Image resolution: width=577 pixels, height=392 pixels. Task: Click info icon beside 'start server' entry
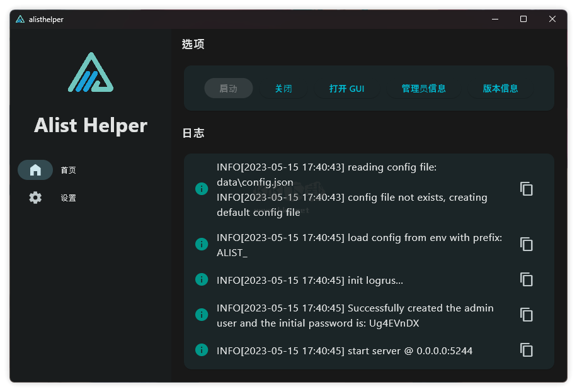[202, 350]
